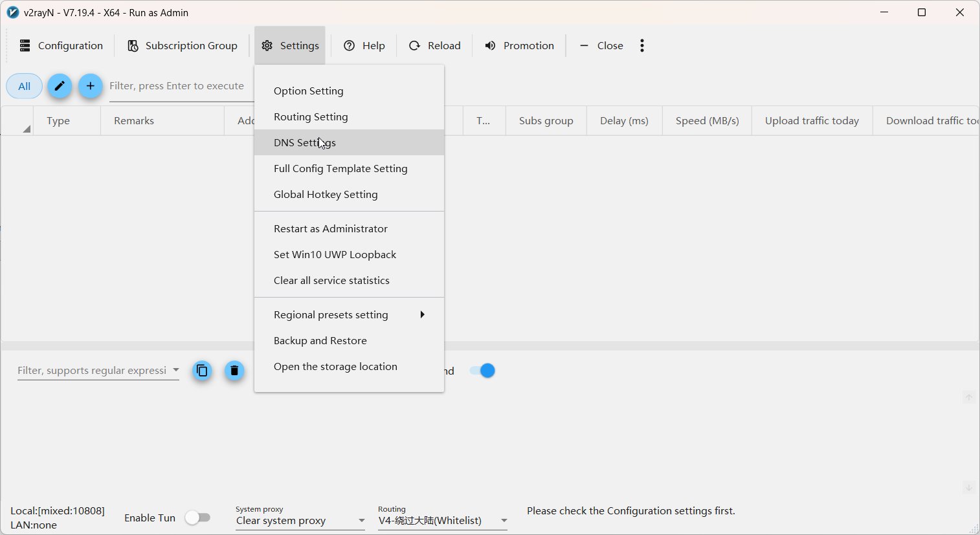Click the Reload toolbar button
The image size is (980, 535).
coord(434,45)
